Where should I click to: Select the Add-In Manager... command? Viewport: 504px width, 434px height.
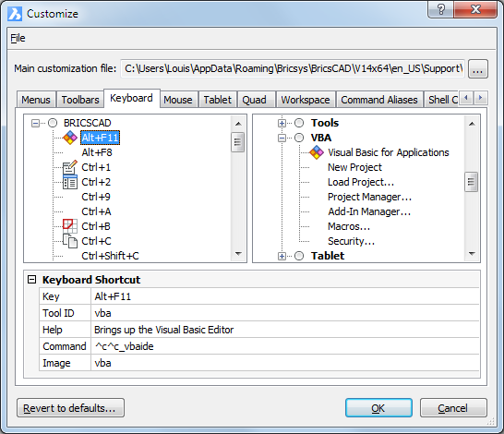click(x=369, y=211)
